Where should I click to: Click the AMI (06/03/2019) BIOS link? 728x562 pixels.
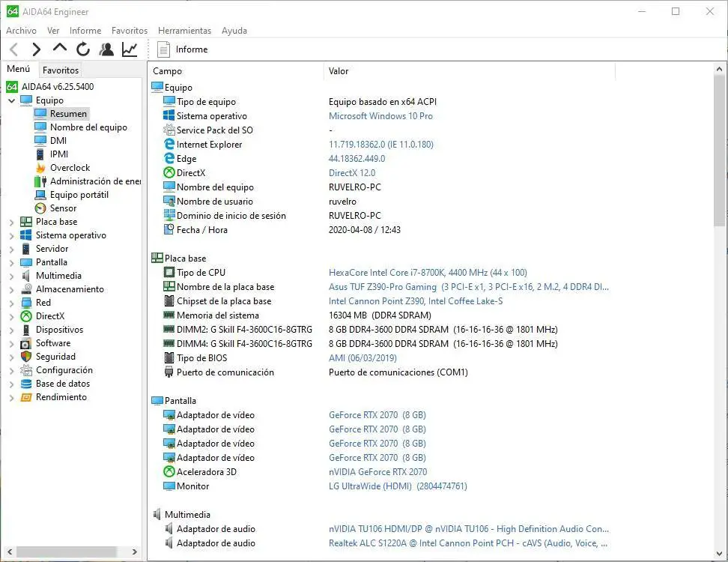363,358
